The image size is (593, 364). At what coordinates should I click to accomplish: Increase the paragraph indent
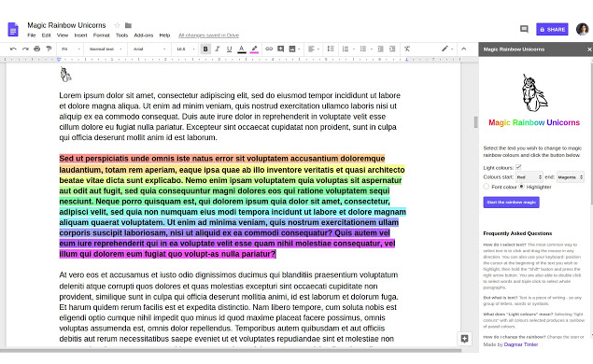392,49
